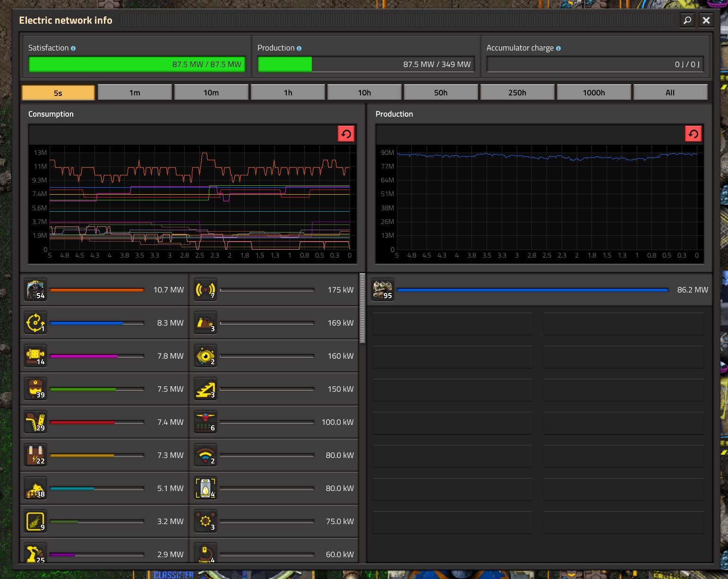Show the All time range

click(x=670, y=93)
